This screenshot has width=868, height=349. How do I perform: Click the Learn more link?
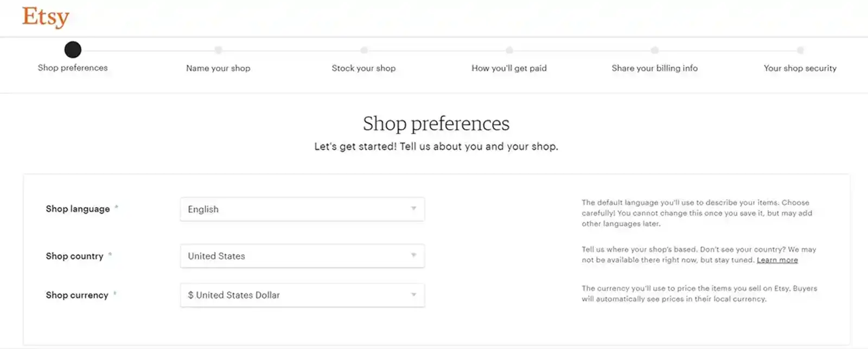point(777,260)
